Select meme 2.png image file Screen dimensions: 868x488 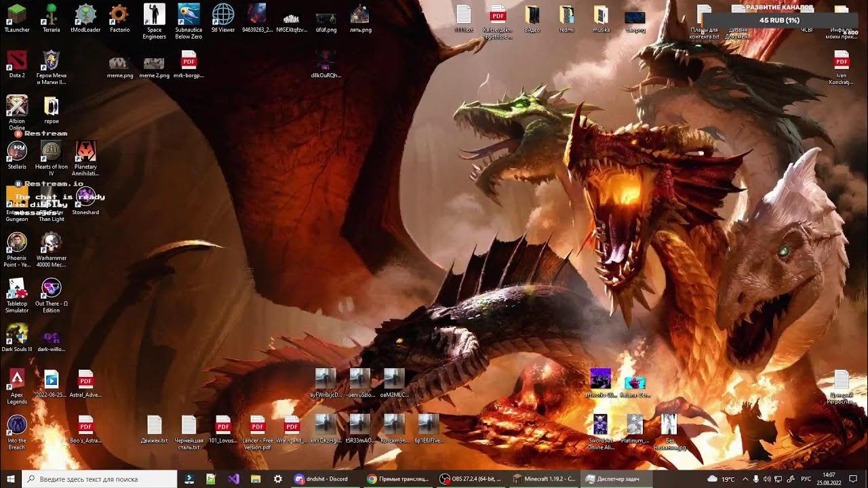154,67
